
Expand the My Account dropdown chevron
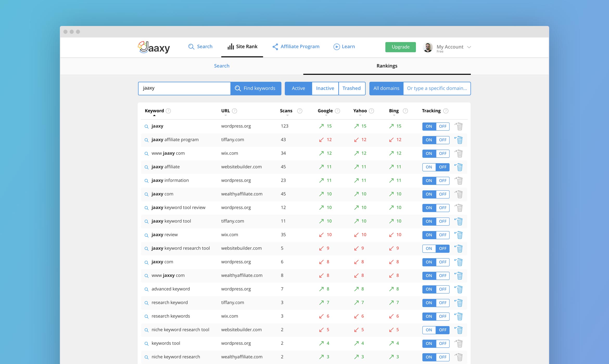click(x=469, y=47)
